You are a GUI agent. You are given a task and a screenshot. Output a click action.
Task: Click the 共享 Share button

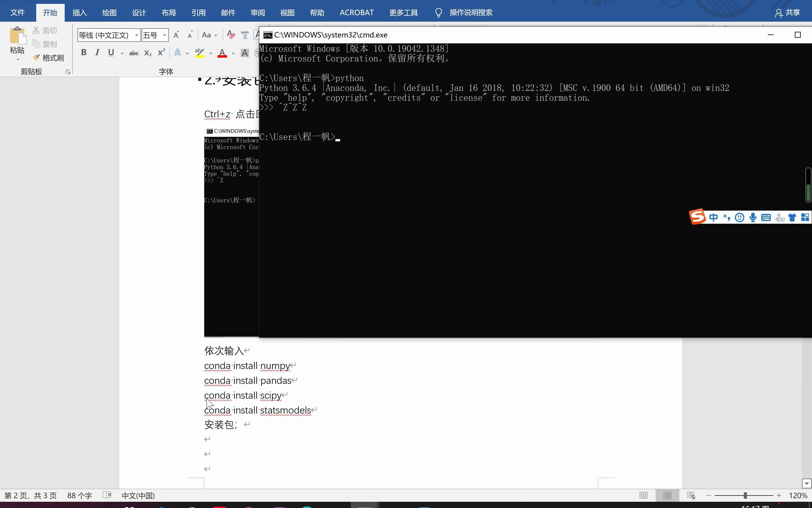788,13
